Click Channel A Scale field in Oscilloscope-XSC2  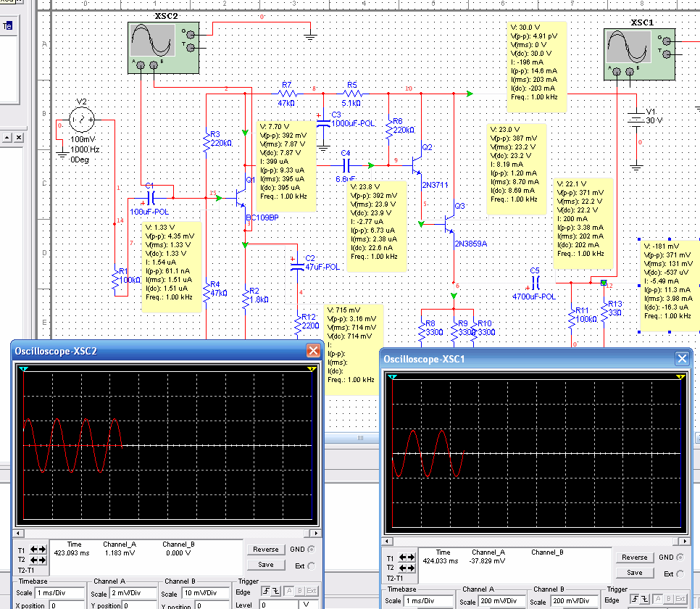133,593
